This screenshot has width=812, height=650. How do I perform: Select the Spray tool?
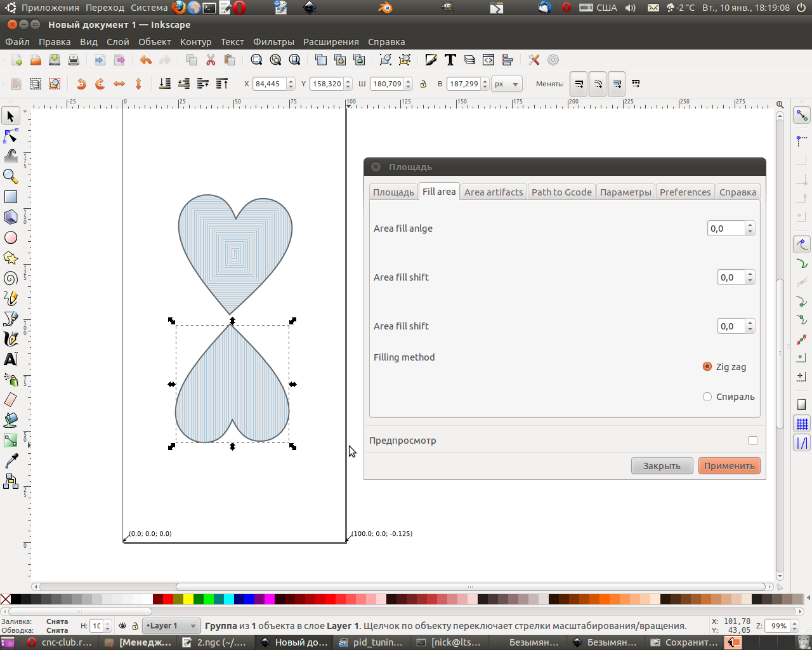click(11, 380)
